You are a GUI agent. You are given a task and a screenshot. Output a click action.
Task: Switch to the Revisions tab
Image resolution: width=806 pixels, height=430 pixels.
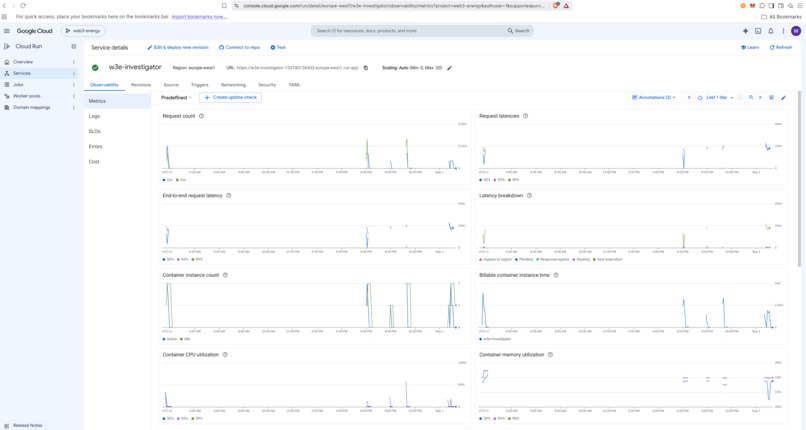(x=141, y=85)
